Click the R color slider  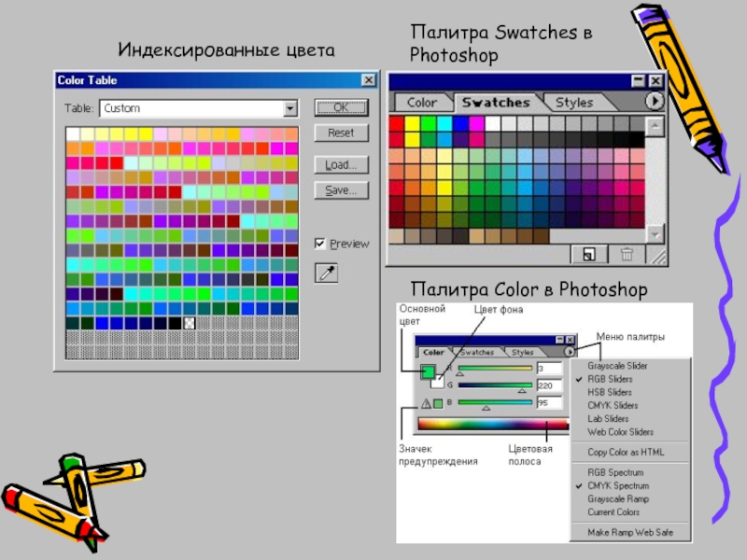[495, 368]
